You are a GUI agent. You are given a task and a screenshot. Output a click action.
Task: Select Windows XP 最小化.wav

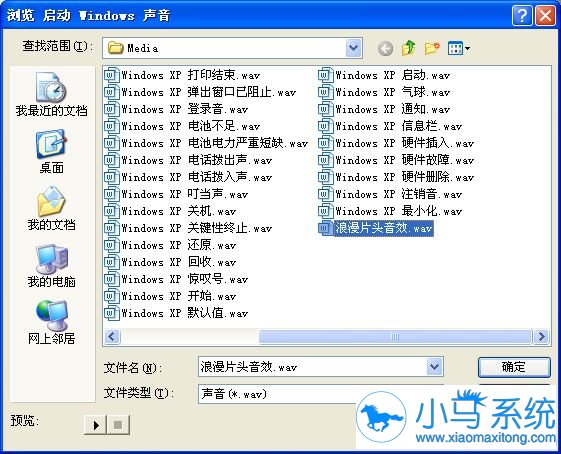tap(390, 211)
